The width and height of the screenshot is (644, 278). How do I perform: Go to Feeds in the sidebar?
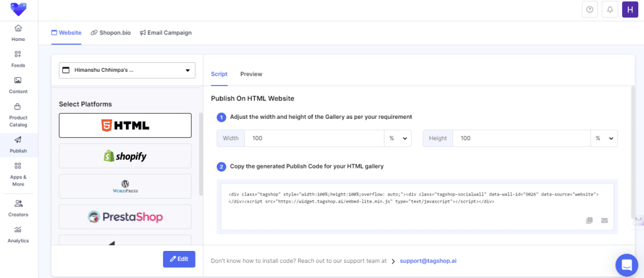pos(18,58)
